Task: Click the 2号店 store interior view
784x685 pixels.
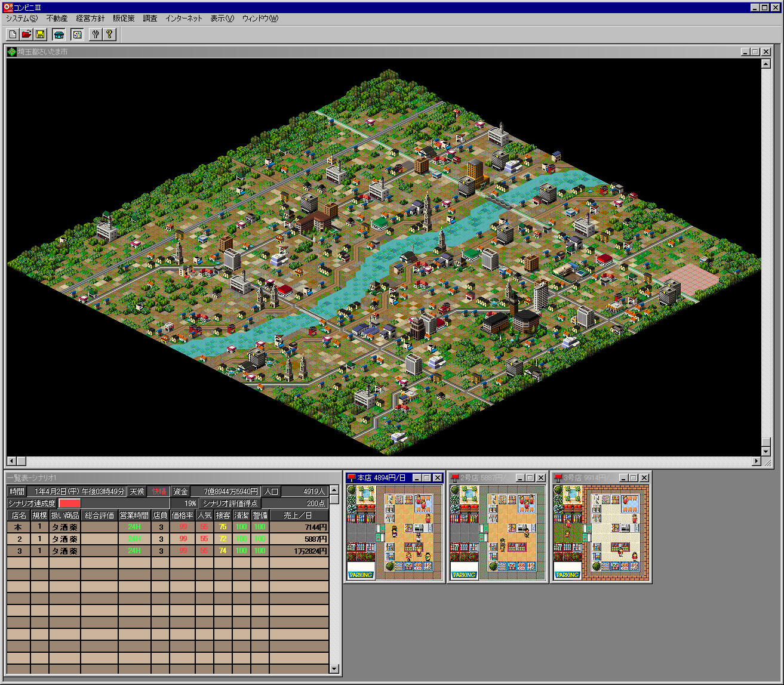Action: coord(497,532)
